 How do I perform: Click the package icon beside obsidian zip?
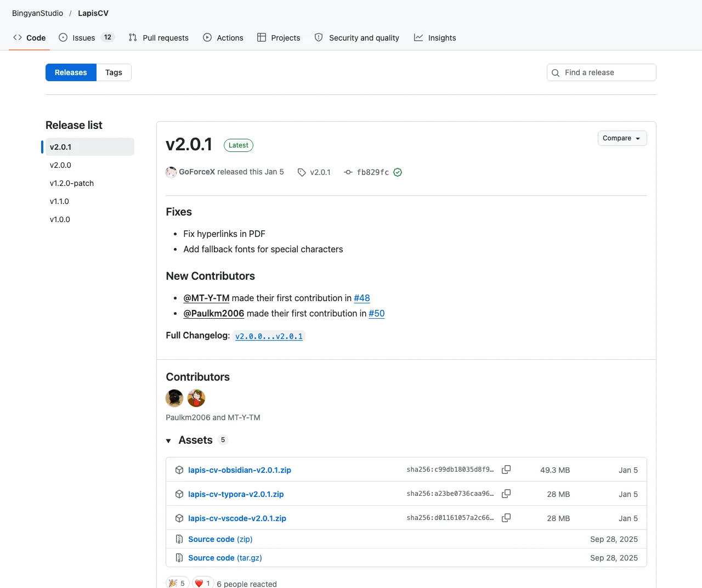pos(179,470)
